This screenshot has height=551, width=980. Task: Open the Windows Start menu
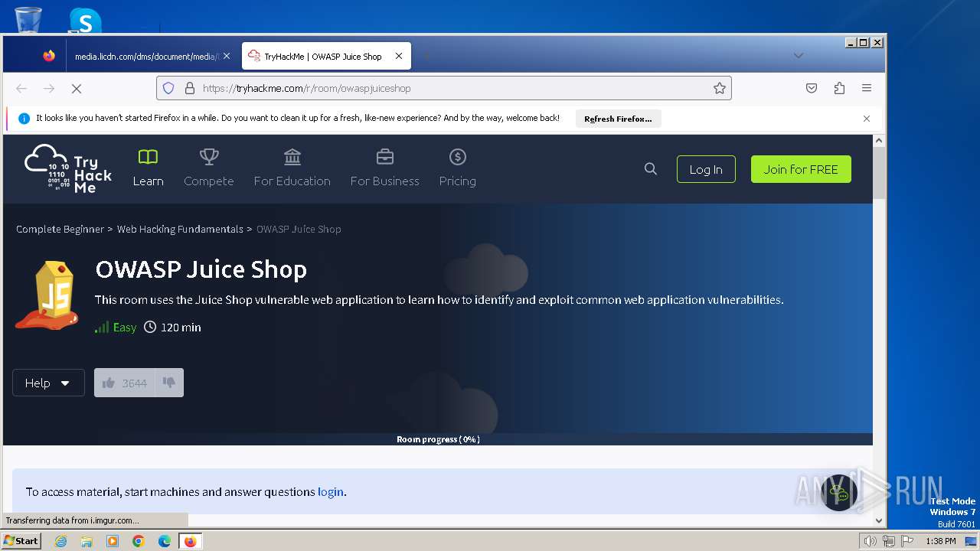tap(21, 541)
